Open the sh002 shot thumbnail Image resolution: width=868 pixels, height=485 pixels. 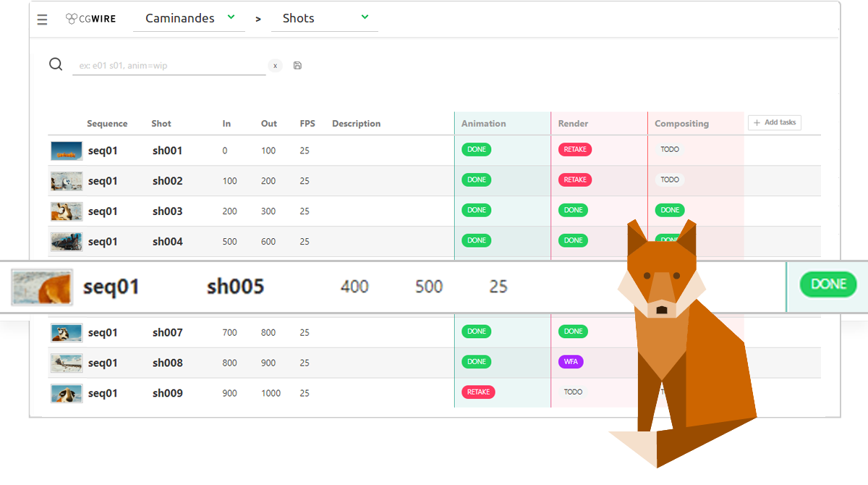click(x=67, y=181)
